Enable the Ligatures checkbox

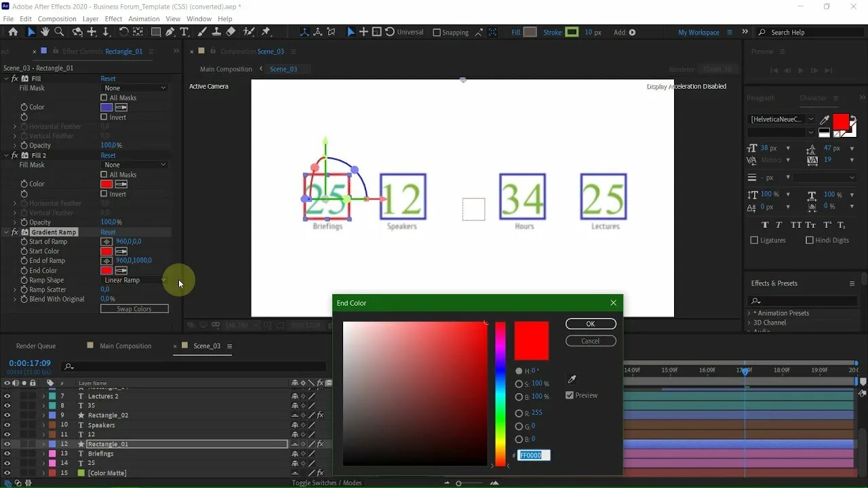tap(754, 240)
